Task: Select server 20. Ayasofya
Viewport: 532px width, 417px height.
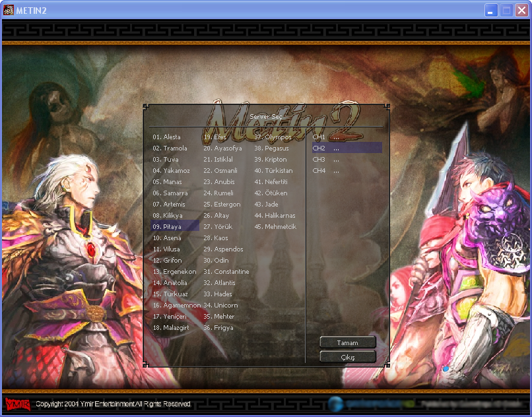Action: (x=222, y=148)
